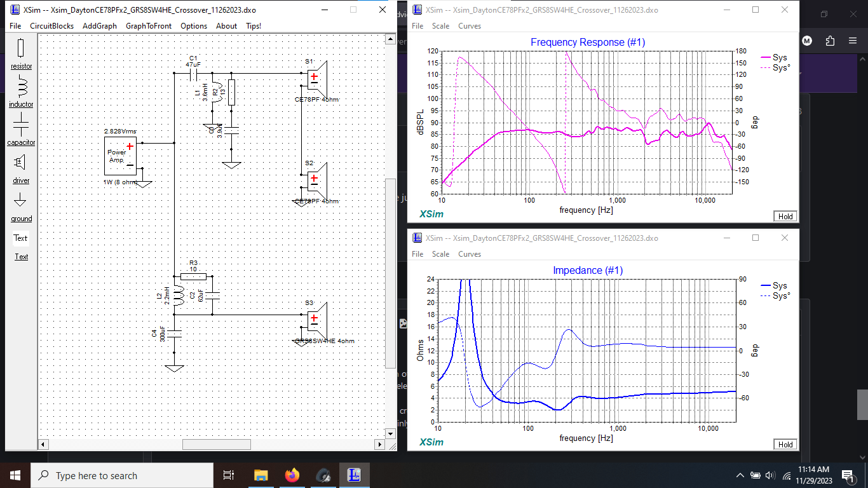The width and height of the screenshot is (868, 488).
Task: Open browser extensions puzzle icon
Action: point(830,41)
